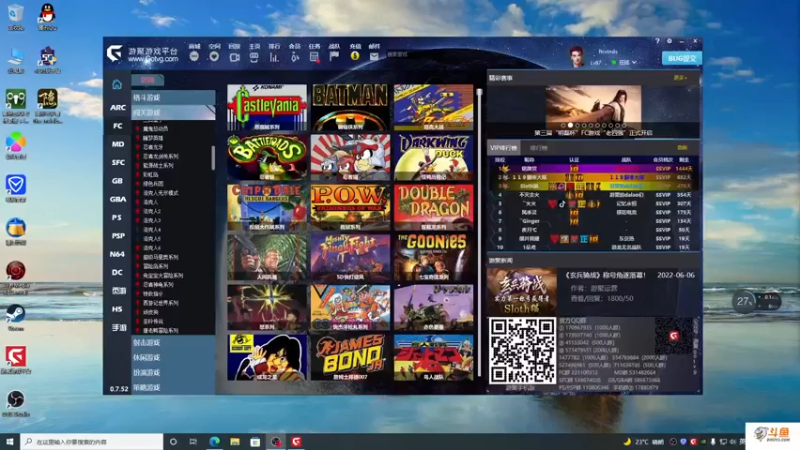Collapse the 闯关游戏 category
800x450 pixels.
click(173, 112)
